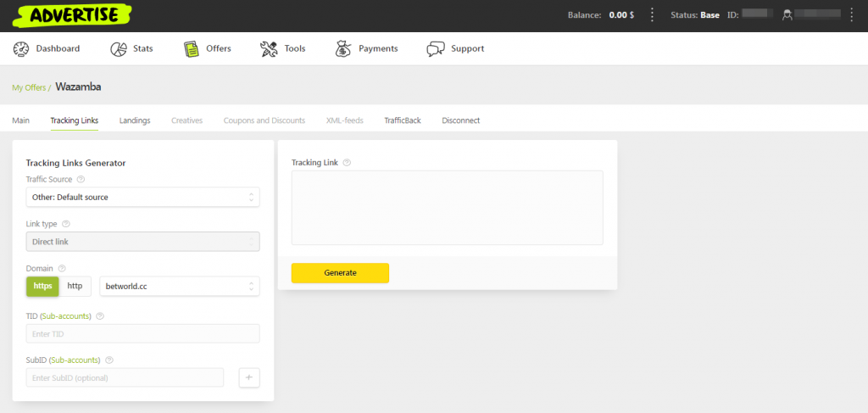Image resolution: width=868 pixels, height=413 pixels.
Task: Switch to the Main tab
Action: 20,120
